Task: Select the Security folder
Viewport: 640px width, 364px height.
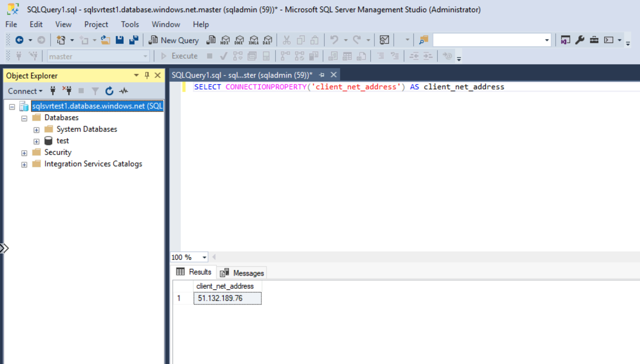Action: click(58, 152)
